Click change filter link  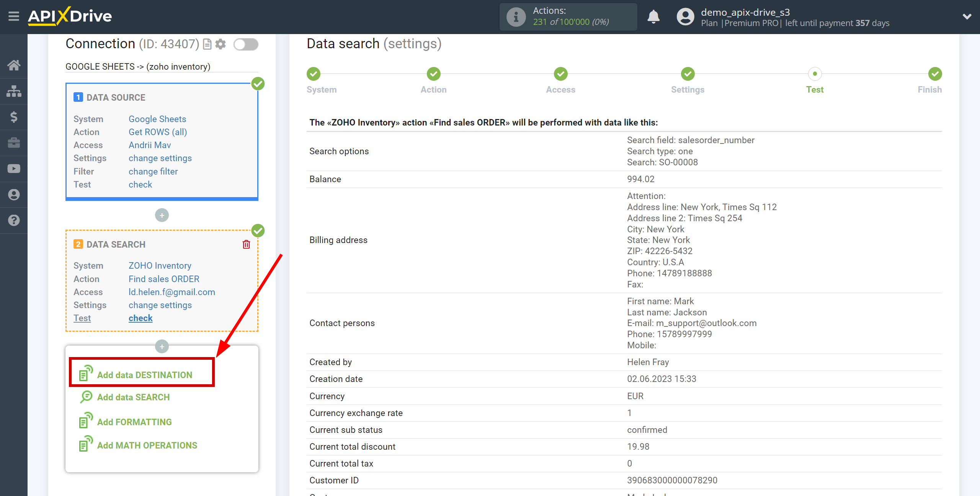pyautogui.click(x=153, y=171)
